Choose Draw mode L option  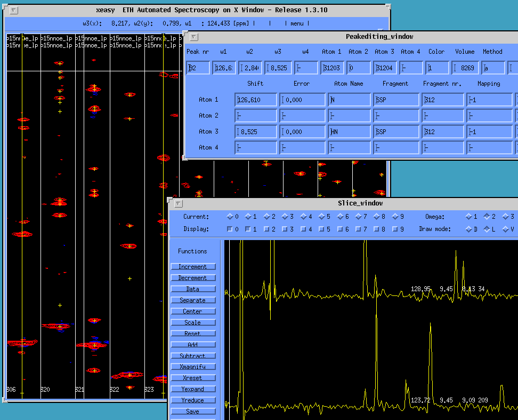[x=487, y=229]
